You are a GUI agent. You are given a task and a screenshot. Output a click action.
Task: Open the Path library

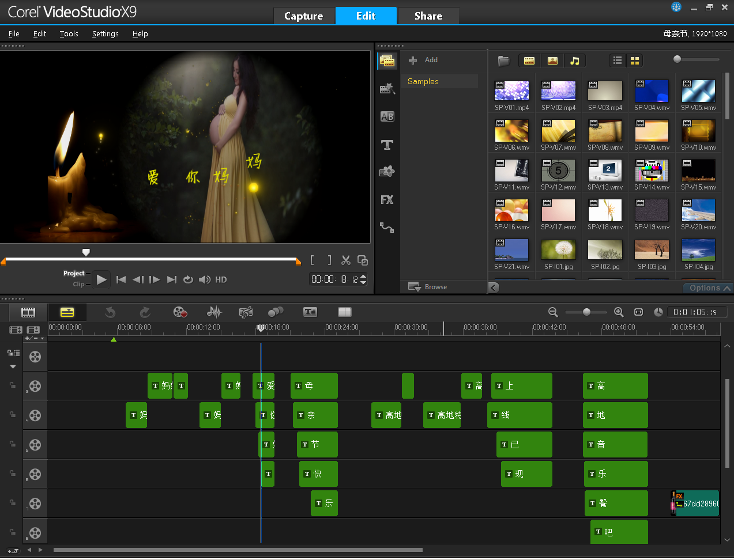[x=387, y=228]
